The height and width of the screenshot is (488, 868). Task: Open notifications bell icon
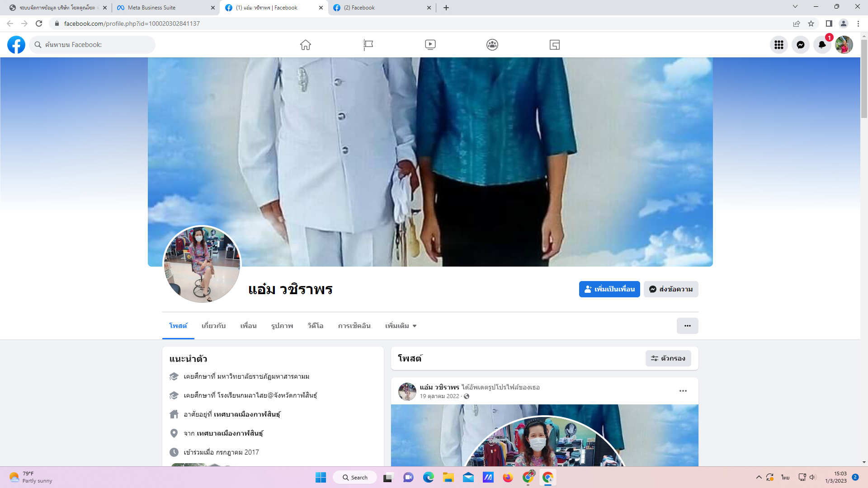tap(822, 45)
